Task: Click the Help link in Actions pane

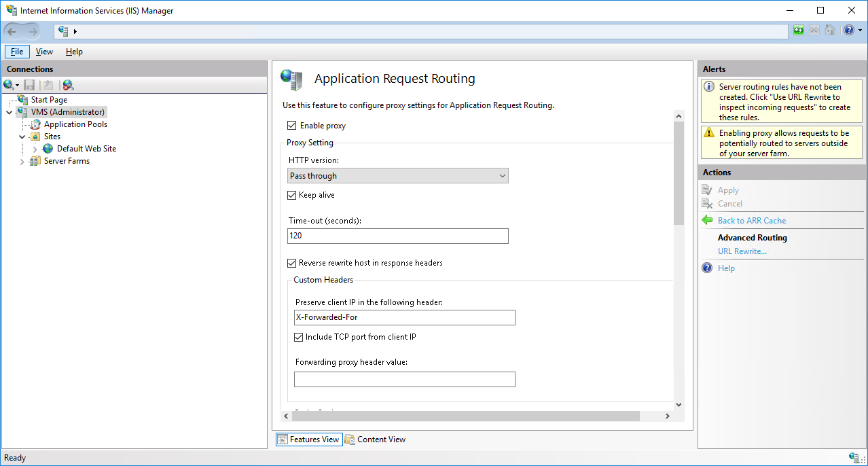Action: pos(726,268)
